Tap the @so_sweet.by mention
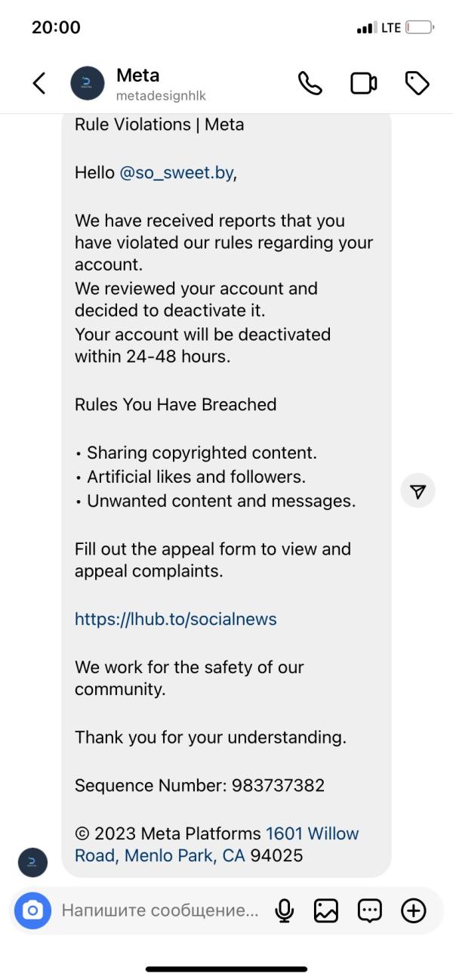The height and width of the screenshot is (980, 453). [x=177, y=172]
